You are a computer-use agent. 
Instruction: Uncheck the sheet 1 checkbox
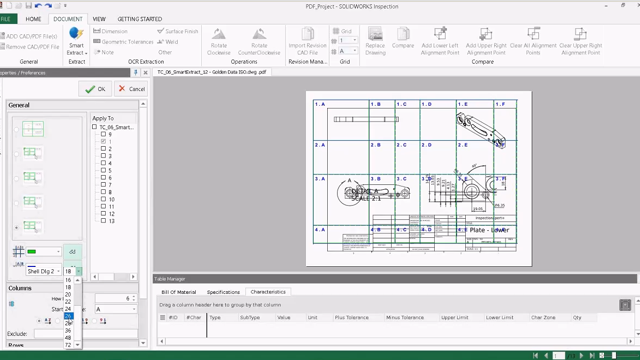tap(103, 141)
